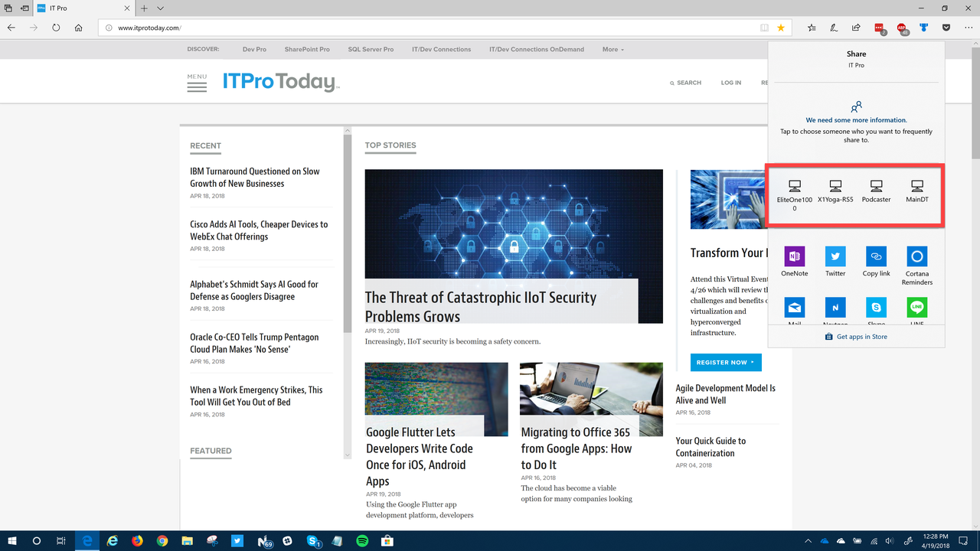Launch Firefox from the taskbar
Image resolution: width=980 pixels, height=551 pixels.
(137, 541)
